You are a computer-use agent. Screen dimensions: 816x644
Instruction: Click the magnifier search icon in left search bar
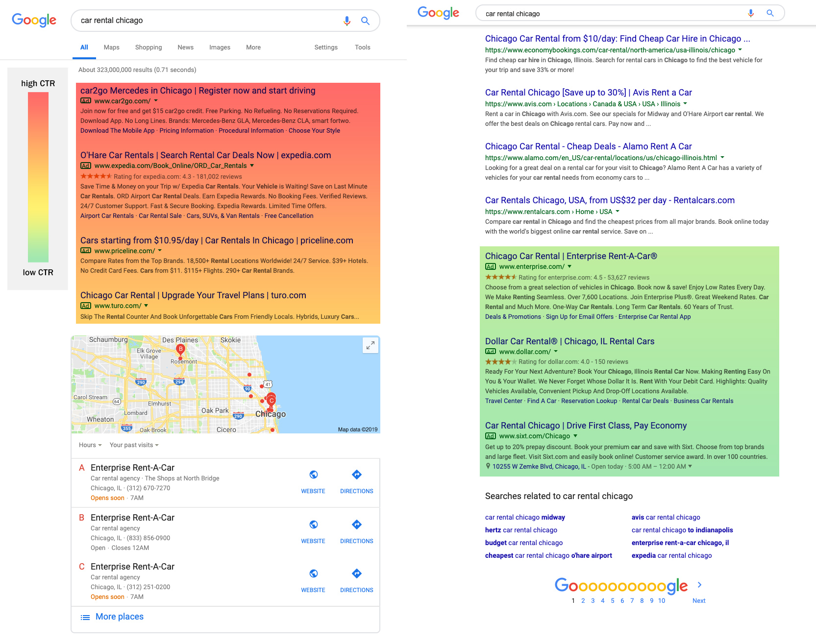click(x=365, y=21)
